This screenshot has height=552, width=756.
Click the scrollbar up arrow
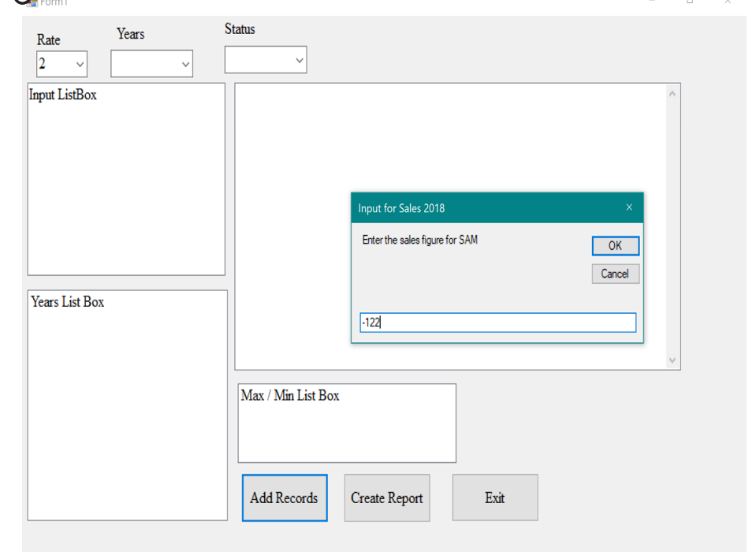[x=672, y=91]
